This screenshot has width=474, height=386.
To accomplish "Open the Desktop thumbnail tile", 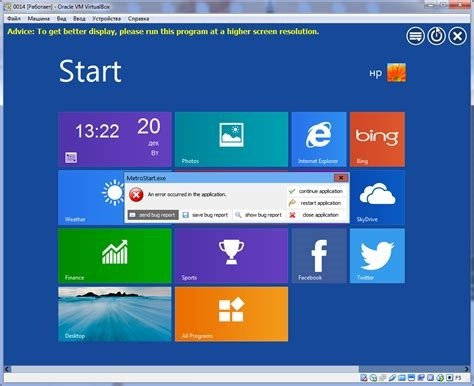I will coord(115,314).
